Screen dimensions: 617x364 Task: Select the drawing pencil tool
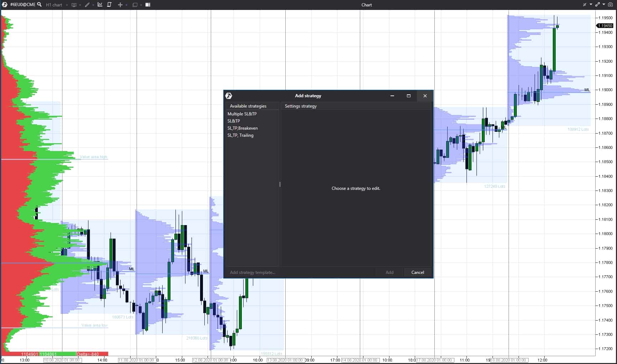tap(87, 5)
